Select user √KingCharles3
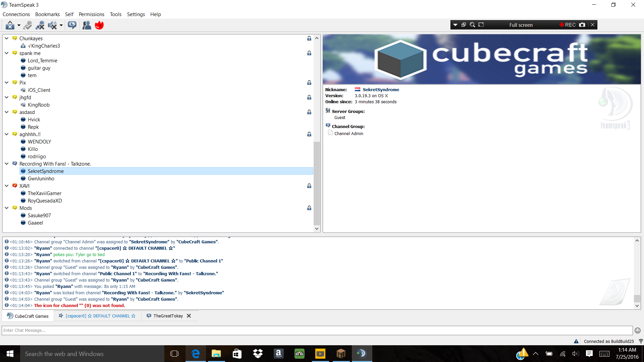This screenshot has height=362, width=644. (x=44, y=46)
